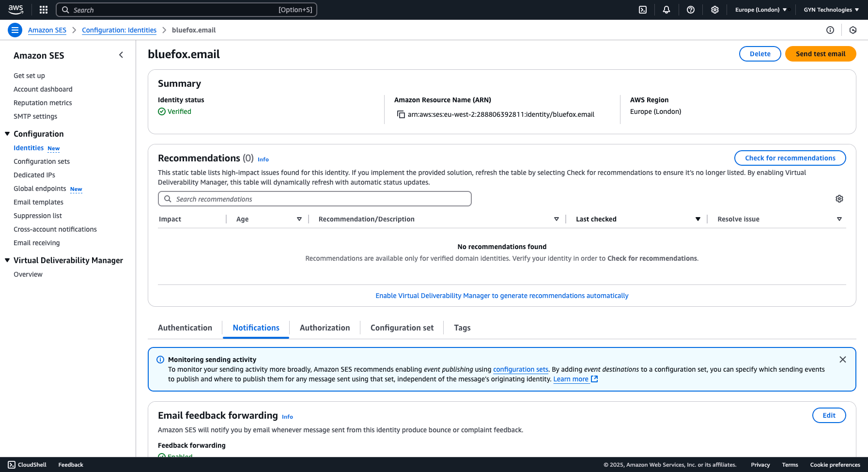Image resolution: width=868 pixels, height=472 pixels.
Task: Expand the Send test email dropdown
Action: (x=821, y=54)
